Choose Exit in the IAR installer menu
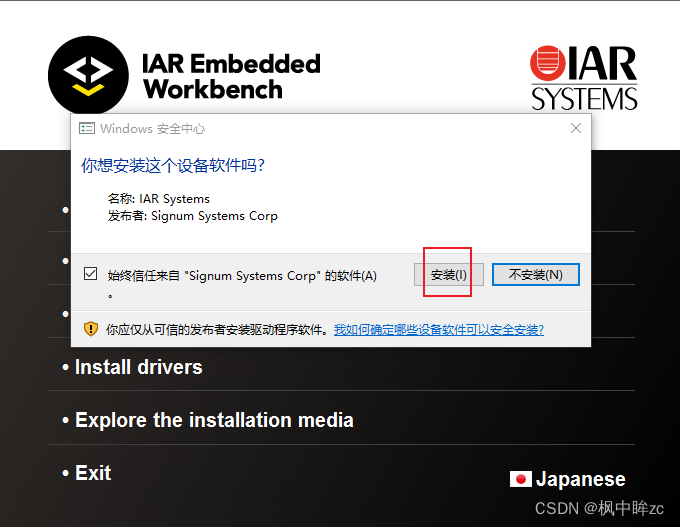The image size is (680, 527). tap(93, 473)
